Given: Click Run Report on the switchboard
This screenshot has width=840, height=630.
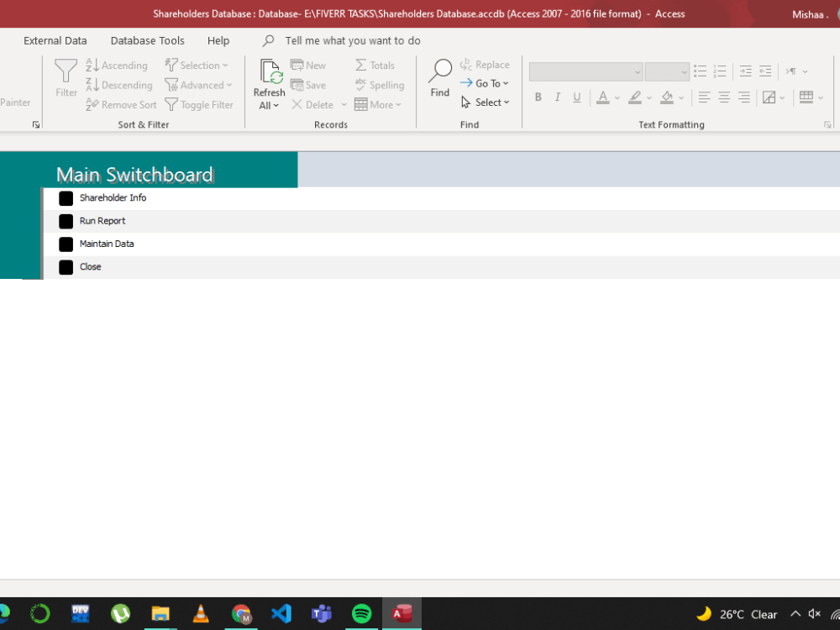Looking at the screenshot, I should pyautogui.click(x=102, y=221).
